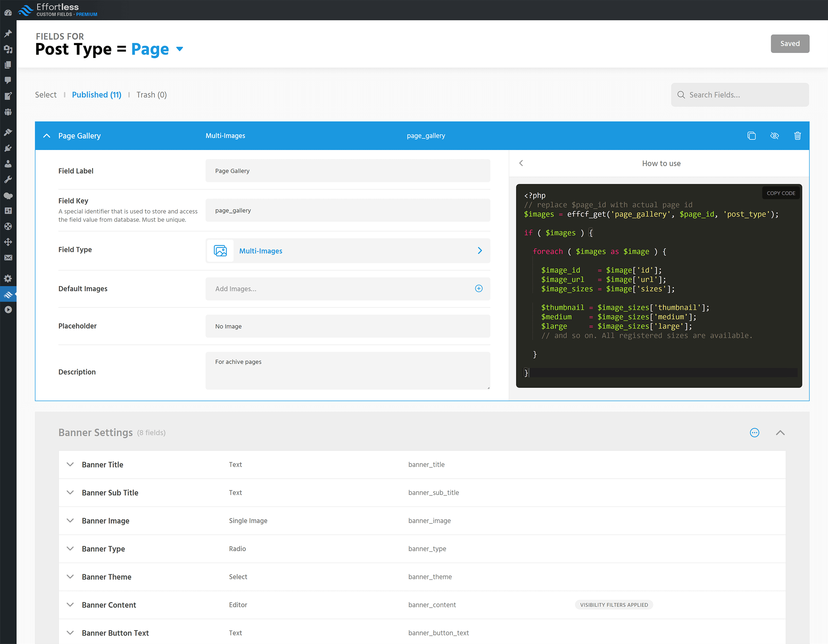Viewport: 828px width, 644px height.
Task: Select the Published (11) tab
Action: [97, 95]
